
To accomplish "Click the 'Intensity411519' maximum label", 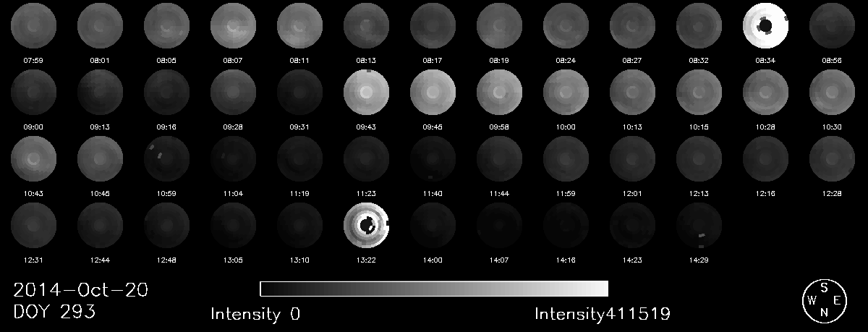I will click(x=602, y=314).
